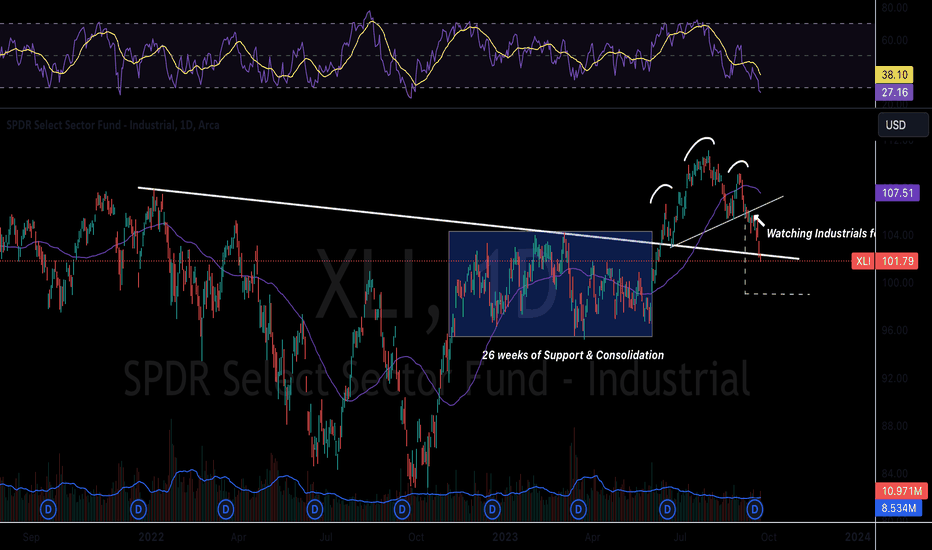Click the 2024 label on the time axis

858,537
